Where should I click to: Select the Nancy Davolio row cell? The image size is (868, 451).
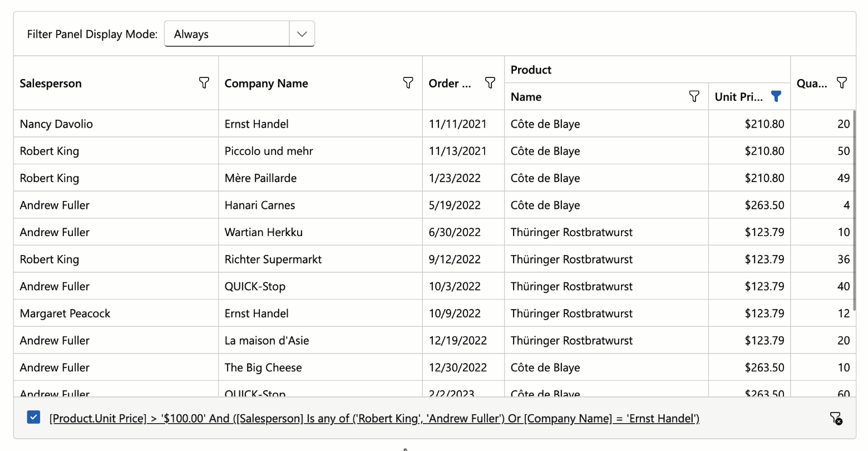pos(56,124)
